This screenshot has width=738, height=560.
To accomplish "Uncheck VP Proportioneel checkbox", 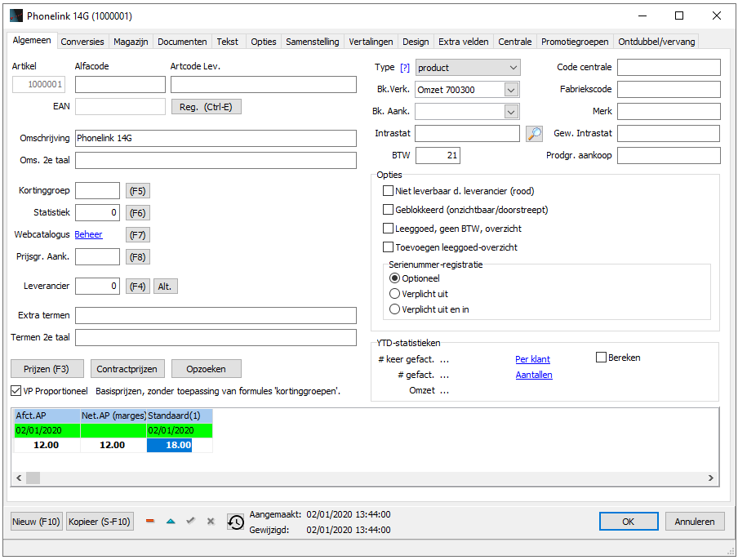I will tap(16, 390).
